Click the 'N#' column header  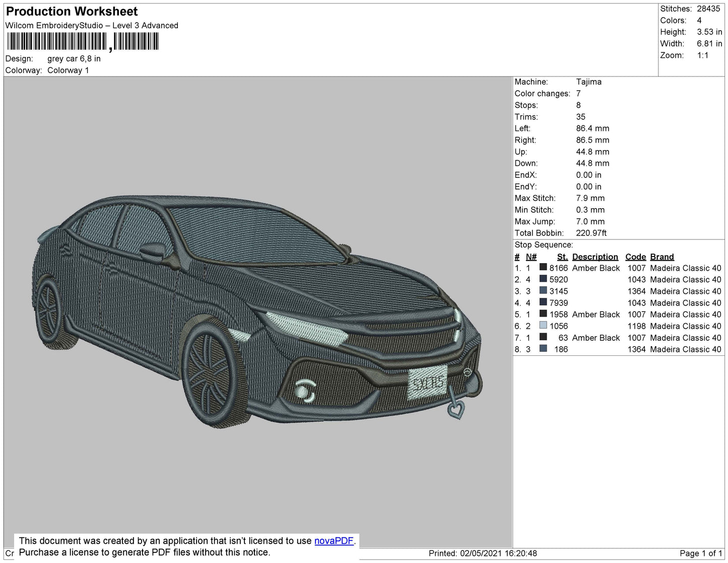pos(531,257)
